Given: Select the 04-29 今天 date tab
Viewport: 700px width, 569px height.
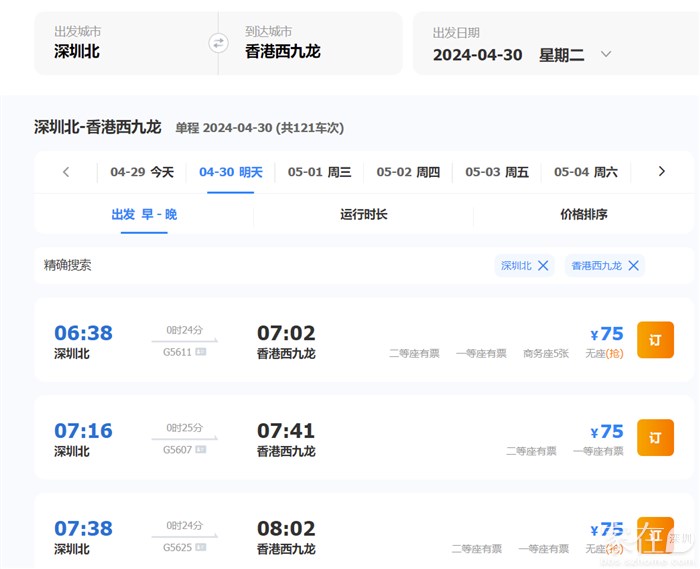Looking at the screenshot, I should tap(142, 172).
